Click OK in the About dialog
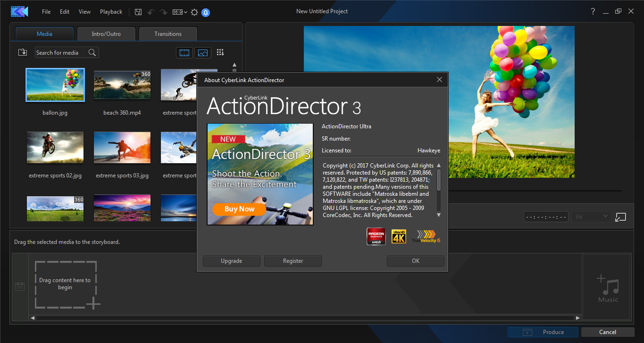 click(x=416, y=261)
